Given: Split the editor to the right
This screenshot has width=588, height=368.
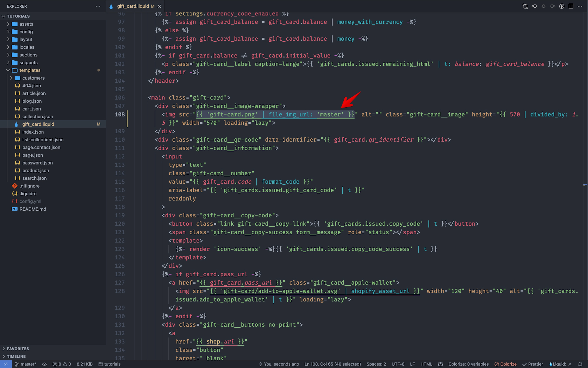Looking at the screenshot, I should (571, 6).
